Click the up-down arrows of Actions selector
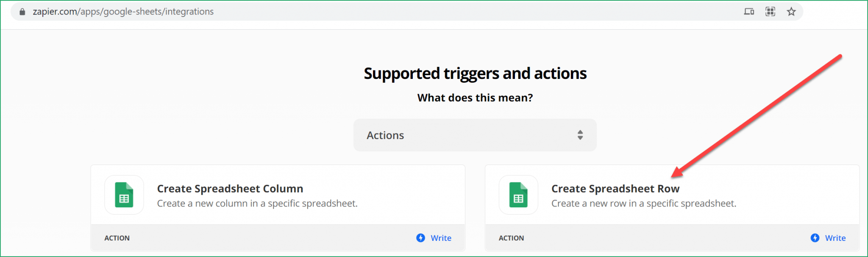The height and width of the screenshot is (257, 868). [x=580, y=135]
